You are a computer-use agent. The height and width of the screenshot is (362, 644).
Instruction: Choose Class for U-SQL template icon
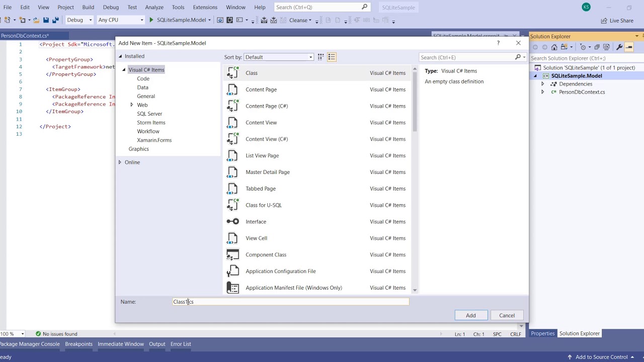coord(232,205)
